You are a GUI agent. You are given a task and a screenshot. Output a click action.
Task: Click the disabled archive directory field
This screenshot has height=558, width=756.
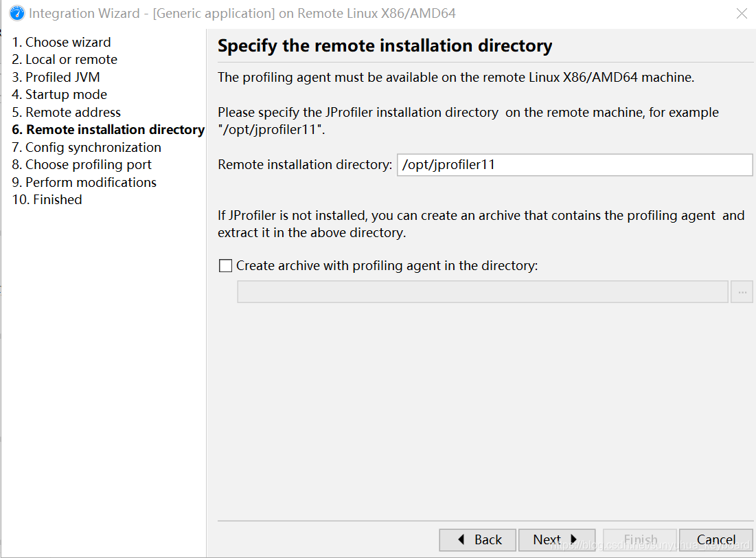483,292
